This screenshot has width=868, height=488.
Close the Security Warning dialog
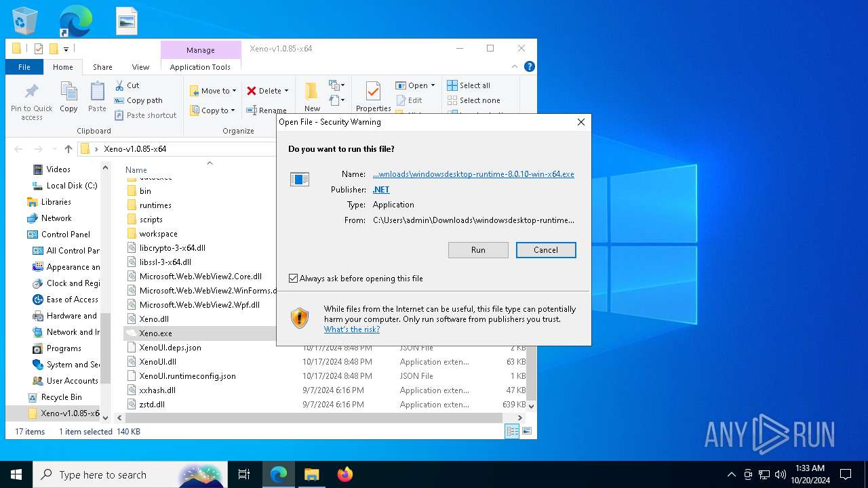pos(580,122)
